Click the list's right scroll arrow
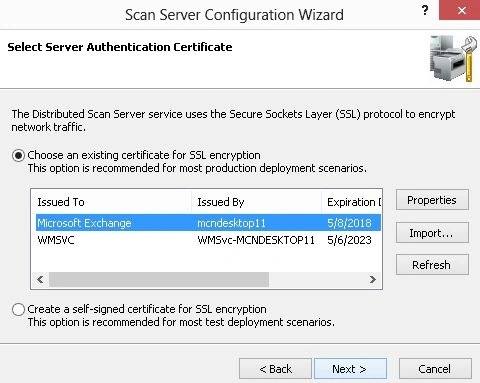Image resolution: width=480 pixels, height=383 pixels. point(373,279)
